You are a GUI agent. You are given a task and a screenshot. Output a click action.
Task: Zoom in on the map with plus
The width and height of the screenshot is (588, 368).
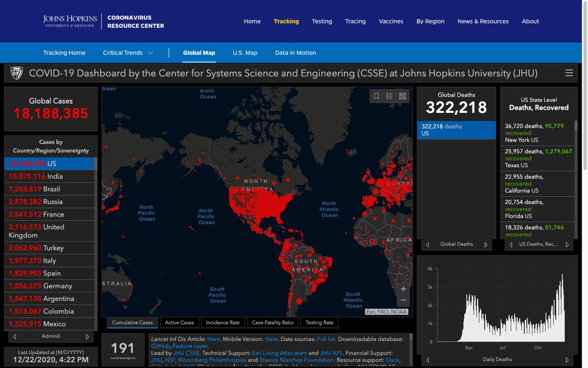point(403,289)
